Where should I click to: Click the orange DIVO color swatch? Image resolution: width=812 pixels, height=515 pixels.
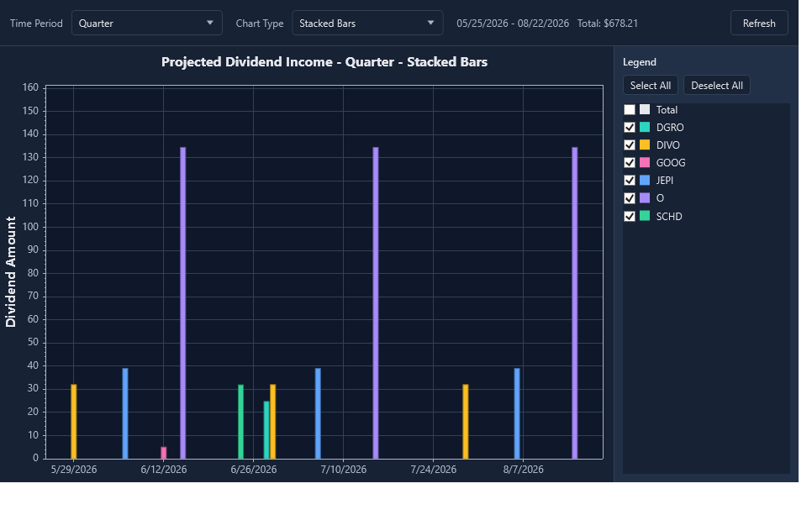(645, 145)
